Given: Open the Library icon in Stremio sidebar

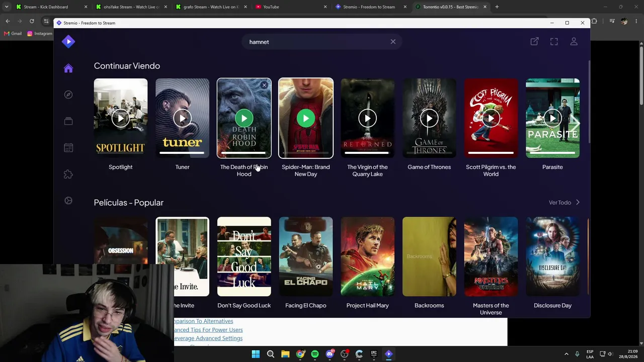Looking at the screenshot, I should click(x=68, y=121).
